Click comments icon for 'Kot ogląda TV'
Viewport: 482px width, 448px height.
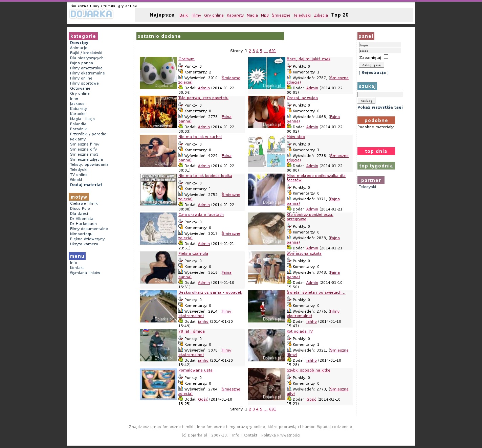(x=289, y=344)
